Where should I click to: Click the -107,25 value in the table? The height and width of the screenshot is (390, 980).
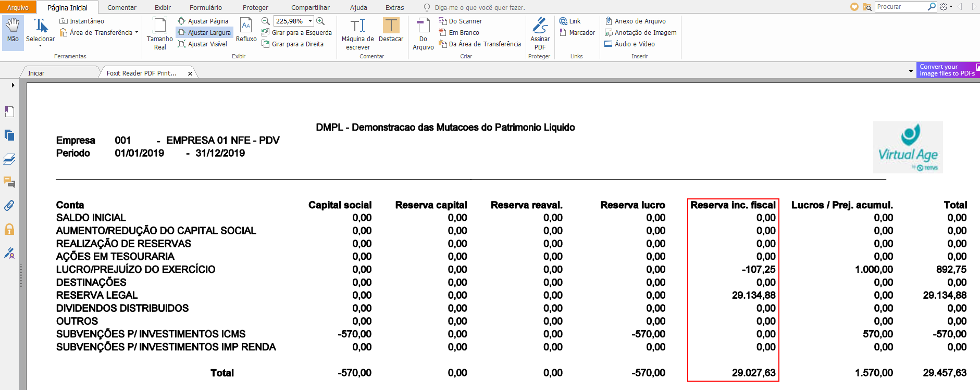pyautogui.click(x=759, y=269)
